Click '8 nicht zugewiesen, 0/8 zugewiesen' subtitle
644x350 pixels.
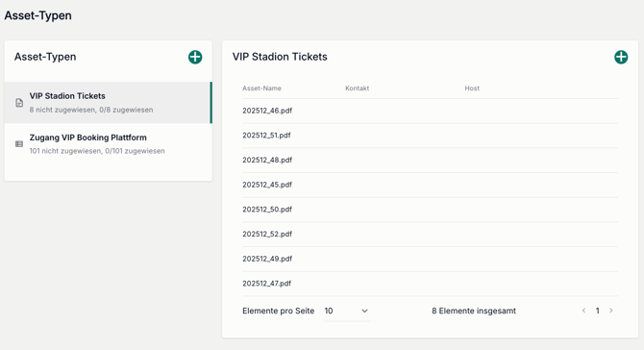[91, 110]
